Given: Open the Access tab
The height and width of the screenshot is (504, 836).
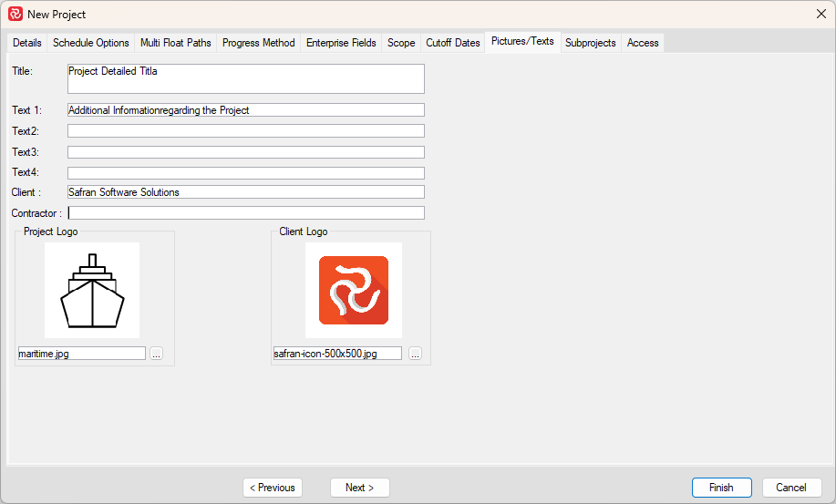Looking at the screenshot, I should pyautogui.click(x=643, y=43).
